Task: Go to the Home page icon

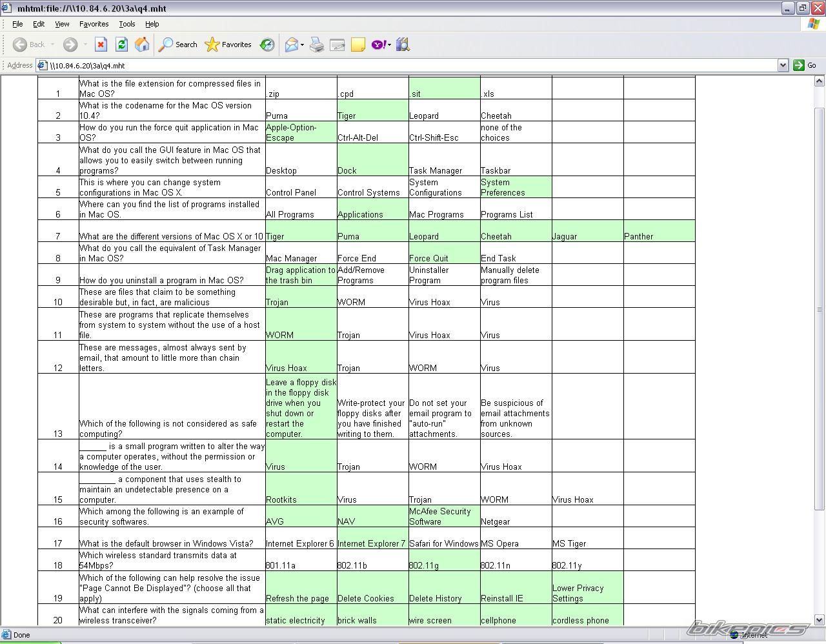Action: pos(142,45)
